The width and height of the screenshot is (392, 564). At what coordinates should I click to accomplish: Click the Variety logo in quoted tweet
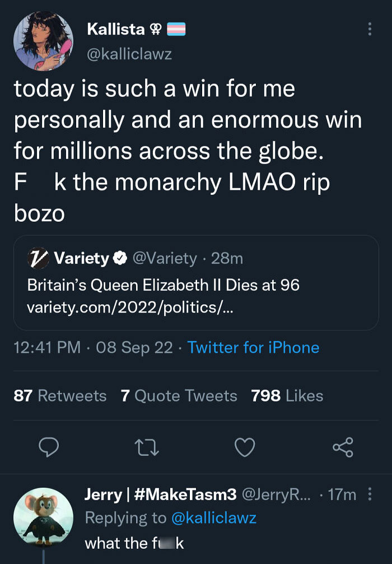tap(38, 258)
